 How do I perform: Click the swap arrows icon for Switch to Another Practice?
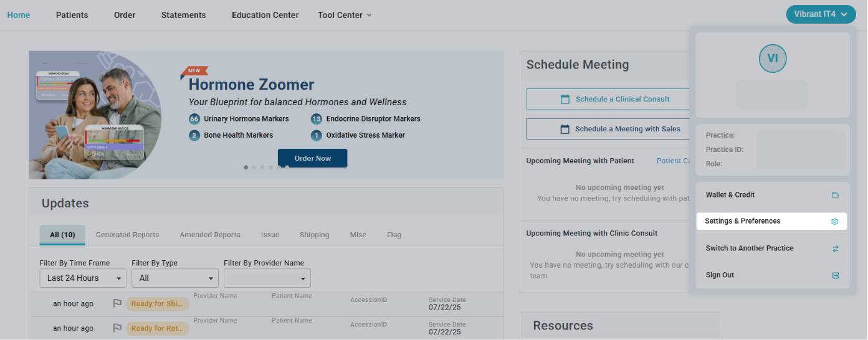click(x=835, y=248)
